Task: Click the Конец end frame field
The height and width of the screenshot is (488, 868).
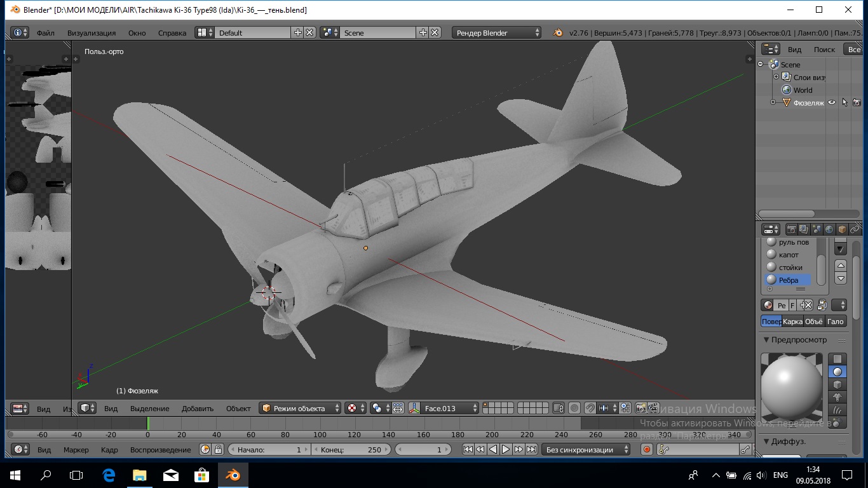Action: pos(351,449)
